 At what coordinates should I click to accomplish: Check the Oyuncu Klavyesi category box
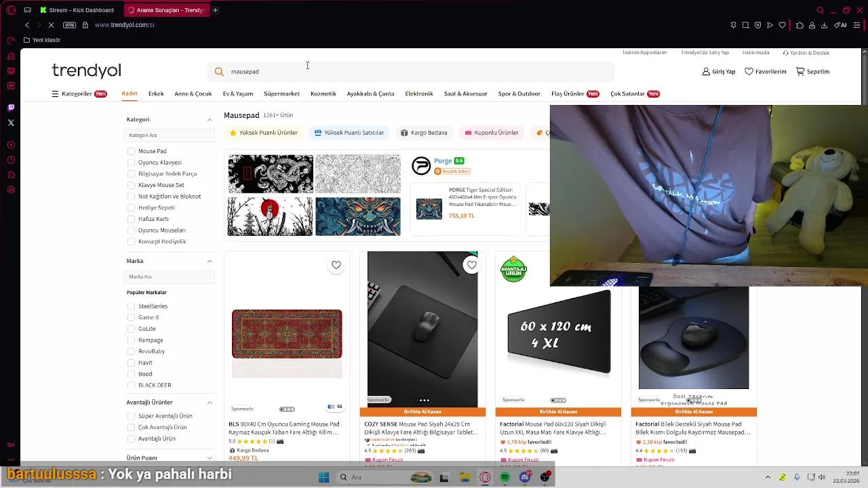point(132,163)
